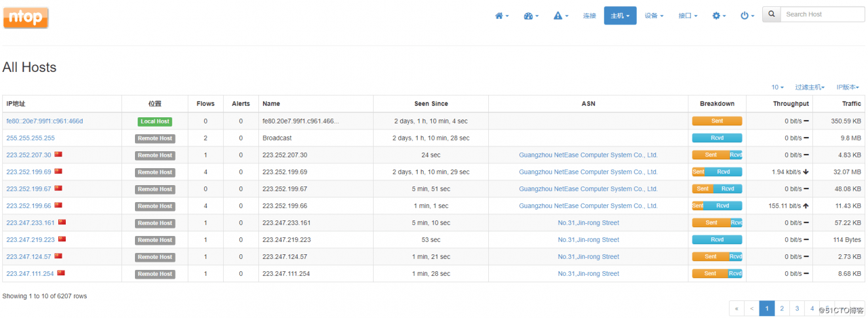Expand the IP版本 dropdown
Image resolution: width=868 pixels, height=318 pixels.
tap(848, 87)
